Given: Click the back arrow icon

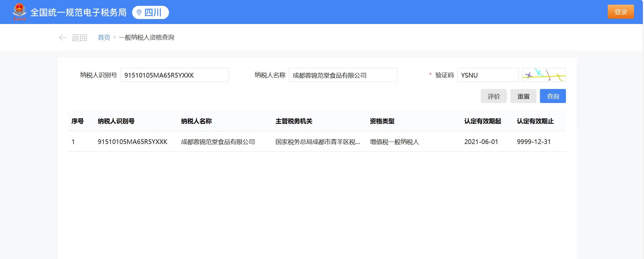Looking at the screenshot, I should [63, 37].
